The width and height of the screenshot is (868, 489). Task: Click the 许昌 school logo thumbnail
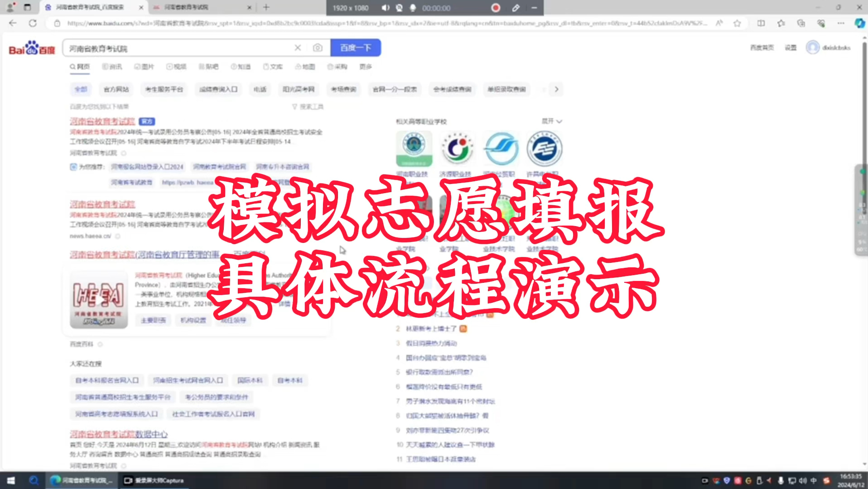pos(545,149)
